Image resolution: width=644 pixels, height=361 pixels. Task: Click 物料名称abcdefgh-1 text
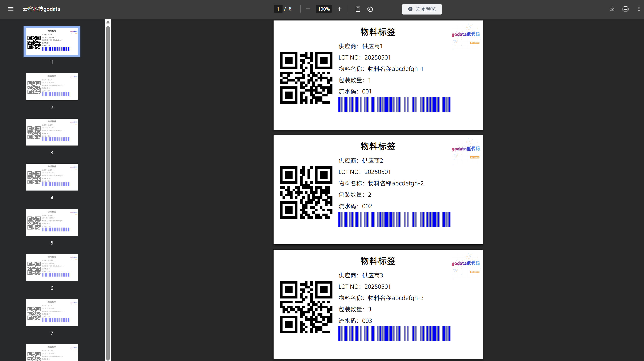click(395, 69)
